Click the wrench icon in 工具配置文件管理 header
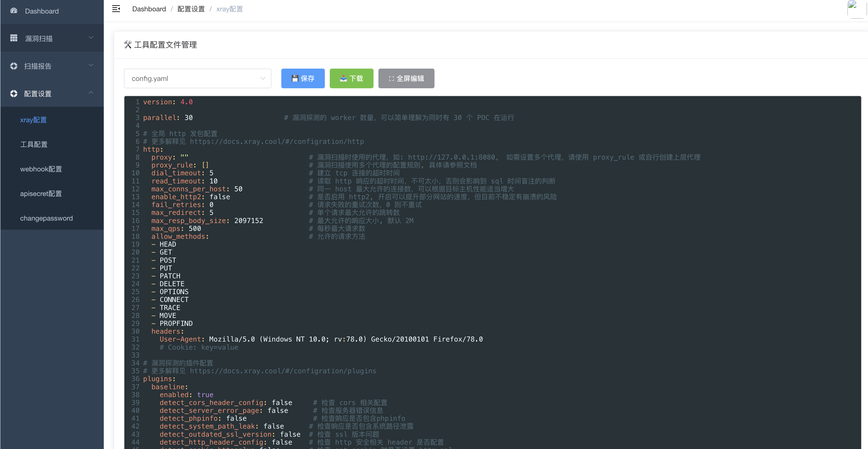Screen dimensions: 868x449 pyautogui.click(x=128, y=45)
